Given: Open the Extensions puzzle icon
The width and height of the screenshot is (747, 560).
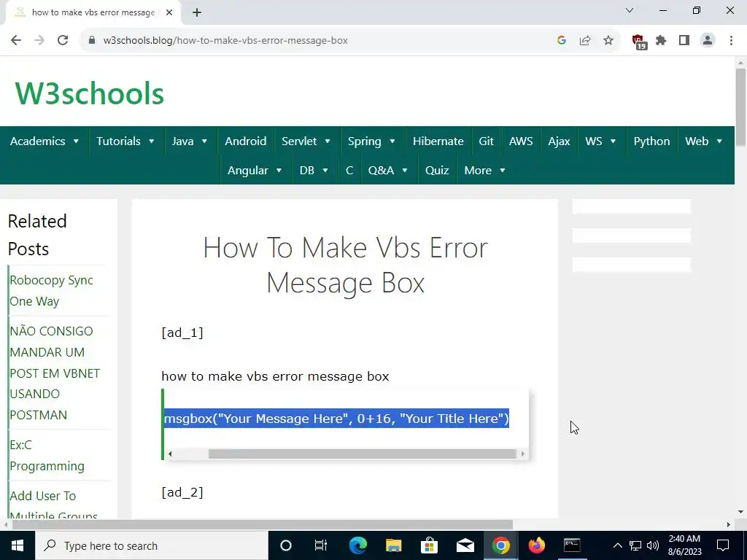Looking at the screenshot, I should pyautogui.click(x=661, y=41).
